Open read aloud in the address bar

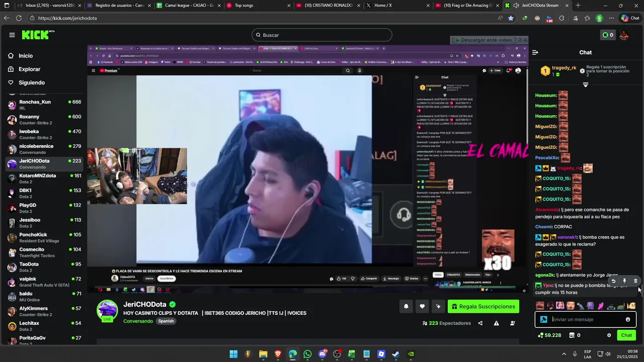click(x=500, y=18)
